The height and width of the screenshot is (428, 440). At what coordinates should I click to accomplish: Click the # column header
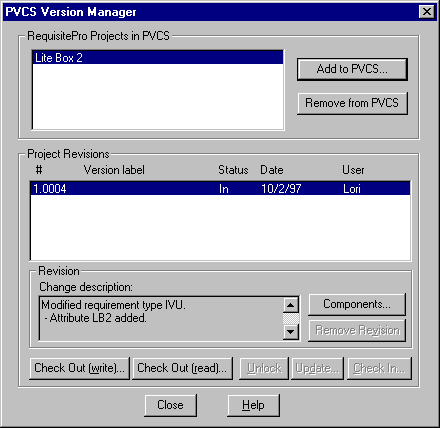[39, 170]
